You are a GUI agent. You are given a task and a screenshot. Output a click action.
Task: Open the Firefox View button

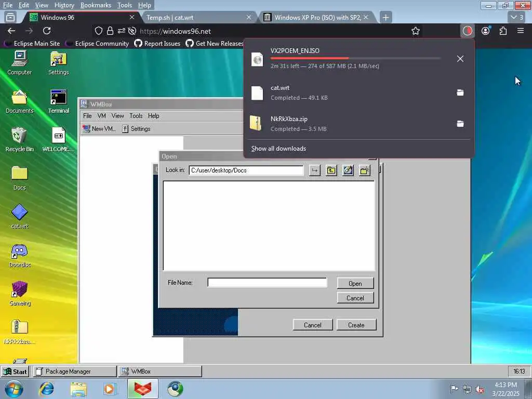[x=10, y=17]
